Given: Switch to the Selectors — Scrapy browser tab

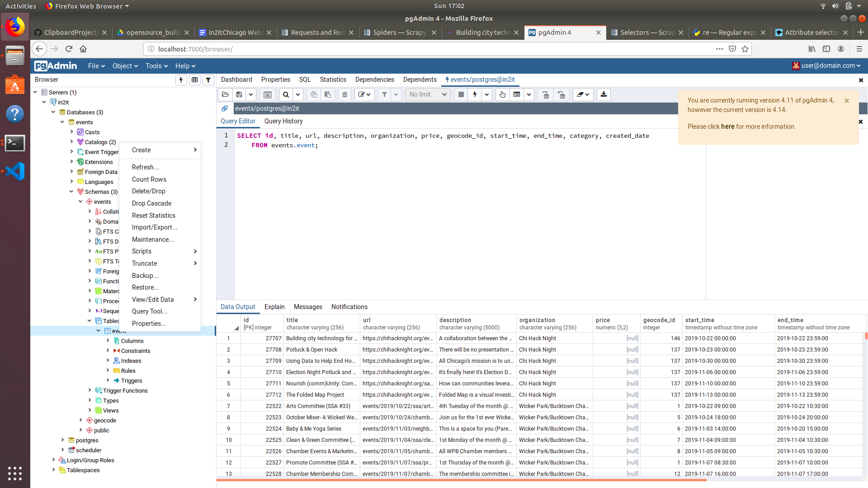Looking at the screenshot, I should [x=647, y=33].
